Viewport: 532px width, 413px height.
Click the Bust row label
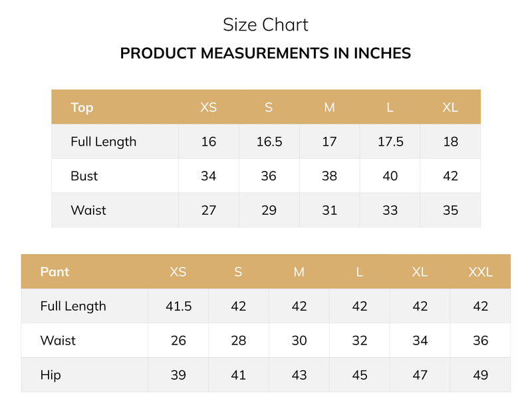pos(84,176)
